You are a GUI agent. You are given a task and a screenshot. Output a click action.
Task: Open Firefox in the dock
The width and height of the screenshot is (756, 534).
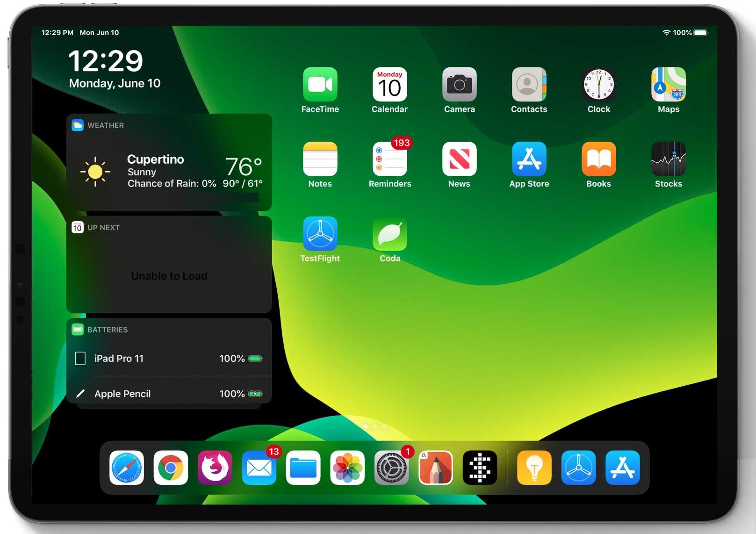215,468
